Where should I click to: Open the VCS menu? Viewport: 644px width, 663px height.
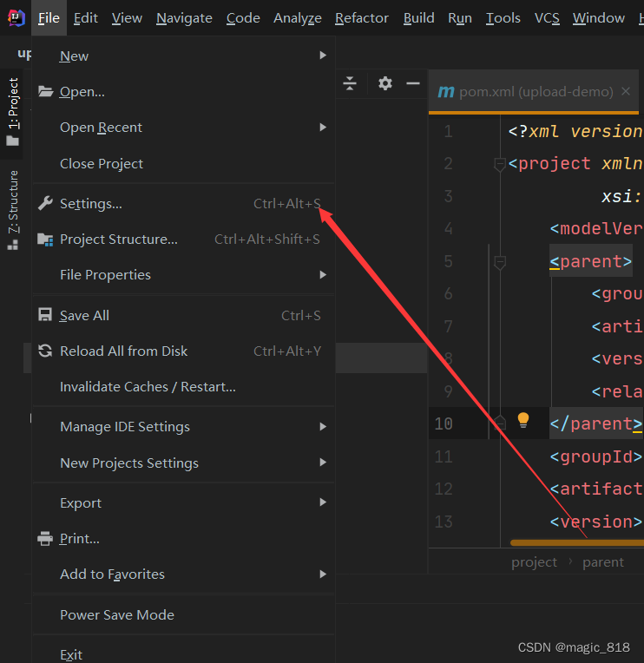pyautogui.click(x=547, y=17)
